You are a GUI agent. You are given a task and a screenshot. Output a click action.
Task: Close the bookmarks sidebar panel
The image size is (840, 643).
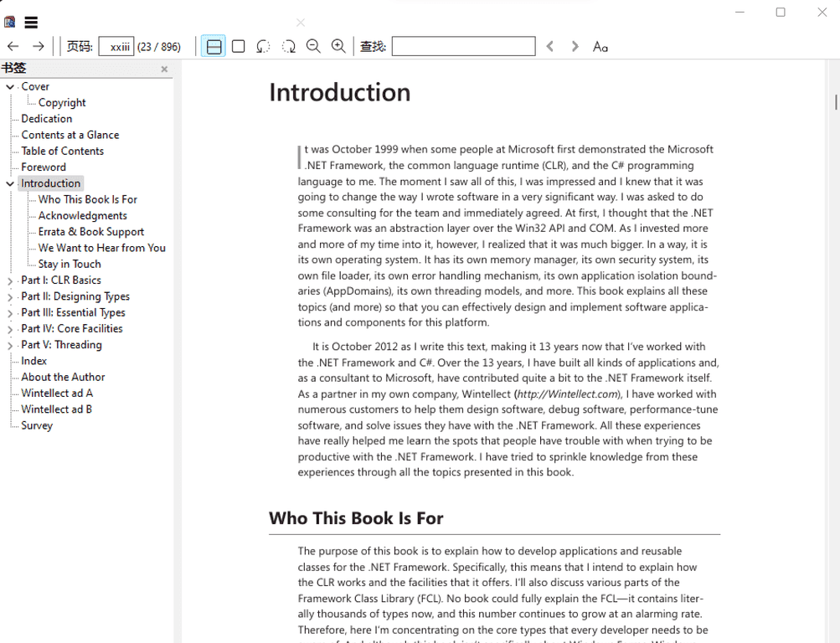pyautogui.click(x=164, y=69)
